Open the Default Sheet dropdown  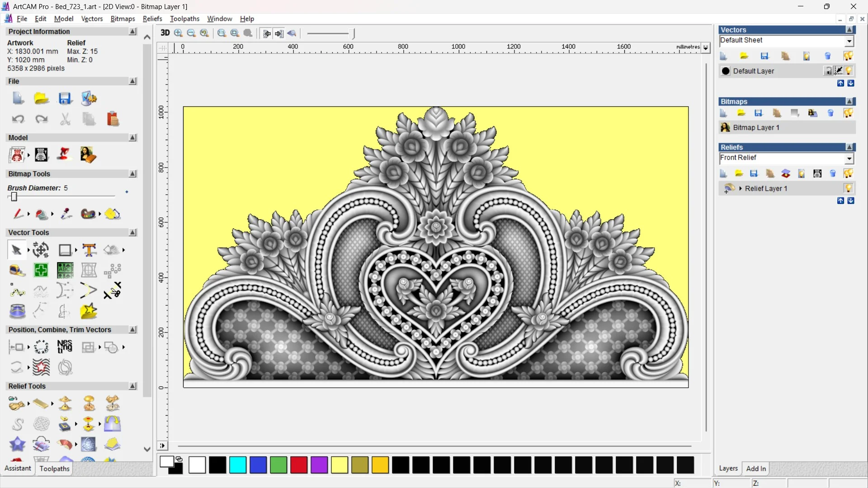click(x=849, y=41)
